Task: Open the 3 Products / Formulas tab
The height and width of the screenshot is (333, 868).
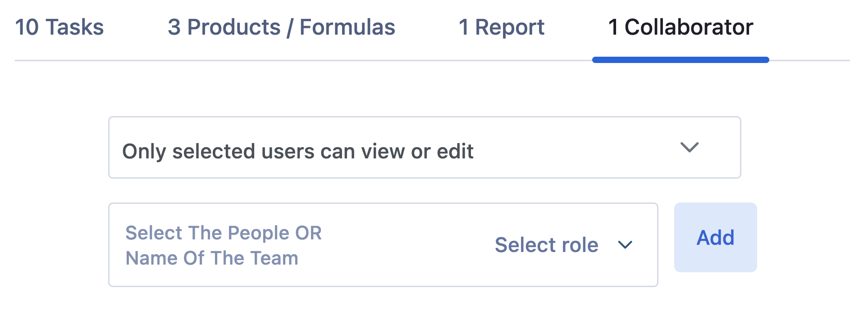Action: (x=281, y=27)
